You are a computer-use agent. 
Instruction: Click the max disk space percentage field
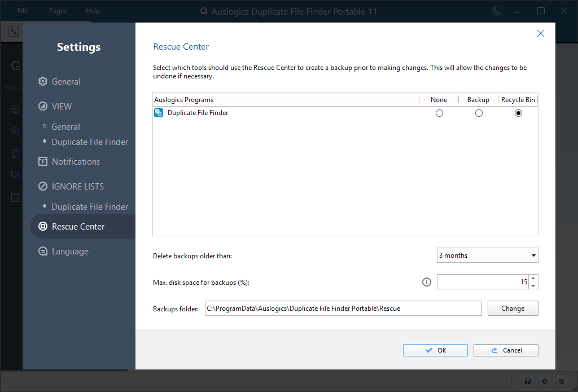coord(483,282)
